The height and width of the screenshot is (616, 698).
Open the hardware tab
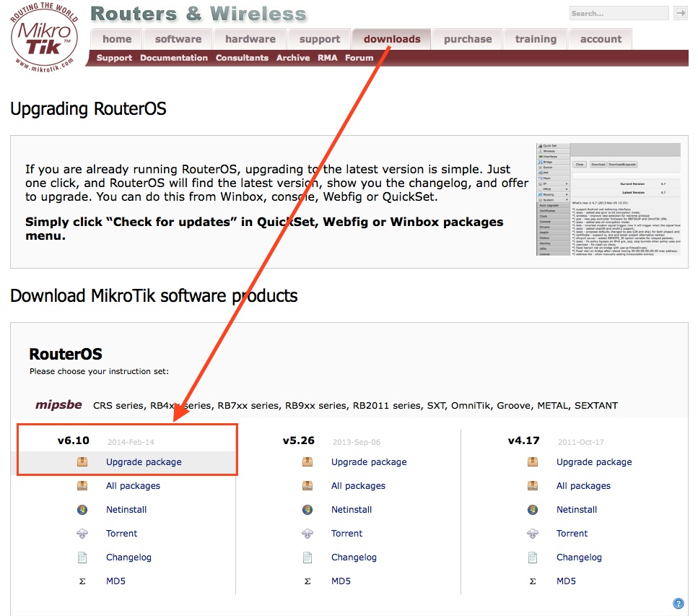(x=250, y=39)
